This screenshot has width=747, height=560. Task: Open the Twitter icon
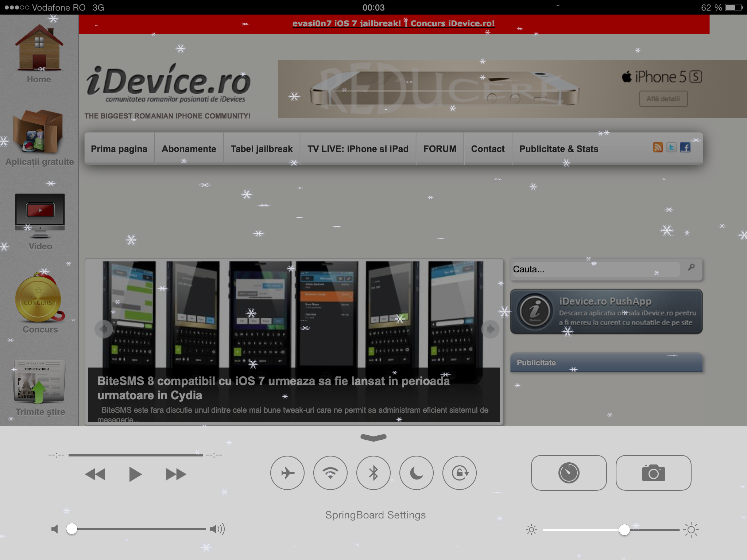click(671, 147)
